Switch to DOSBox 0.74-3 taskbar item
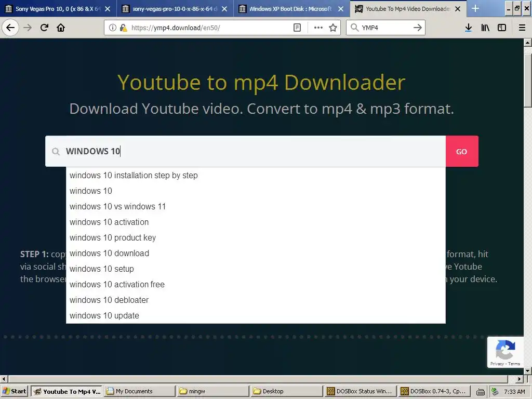Viewport: 532px width, 399px height. (434, 391)
